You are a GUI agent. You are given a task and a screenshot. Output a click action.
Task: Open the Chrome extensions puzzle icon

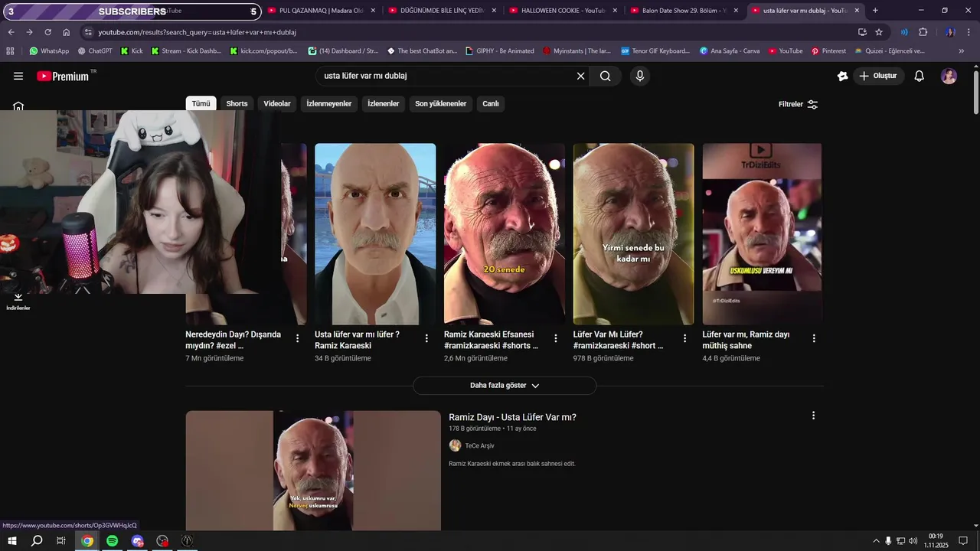coord(923,32)
